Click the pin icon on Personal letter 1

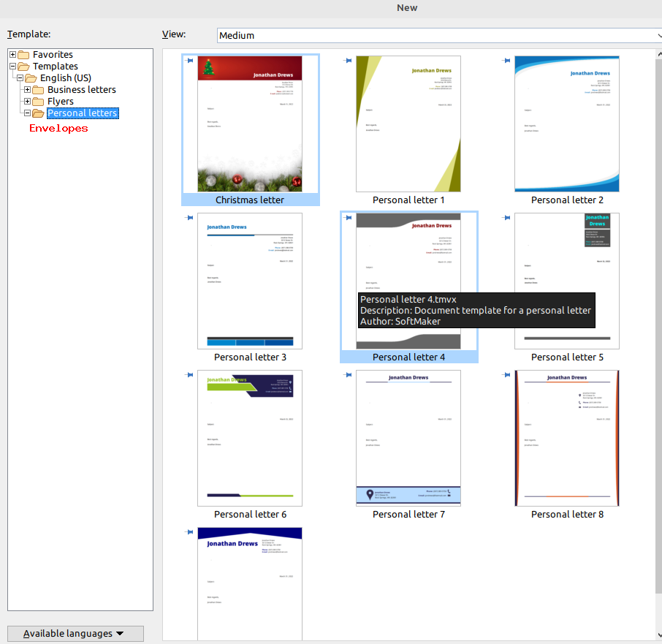348,61
